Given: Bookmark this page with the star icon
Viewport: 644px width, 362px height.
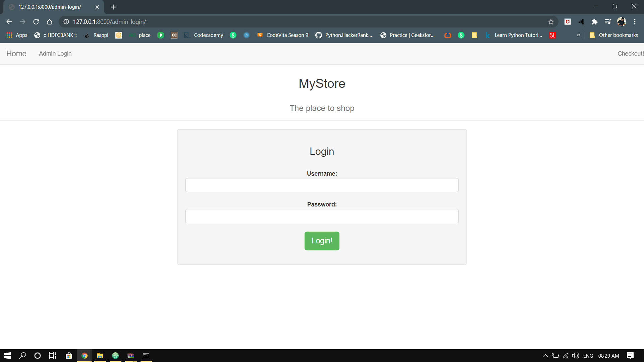Looking at the screenshot, I should pos(551,21).
